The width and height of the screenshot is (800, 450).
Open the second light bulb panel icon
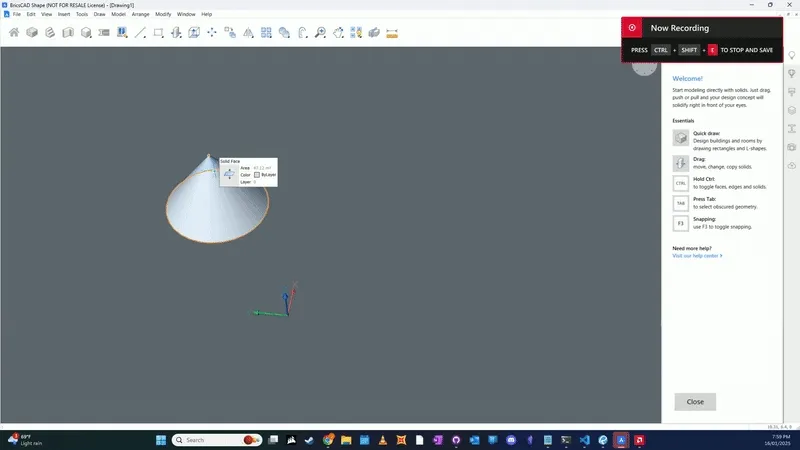pyautogui.click(x=792, y=73)
